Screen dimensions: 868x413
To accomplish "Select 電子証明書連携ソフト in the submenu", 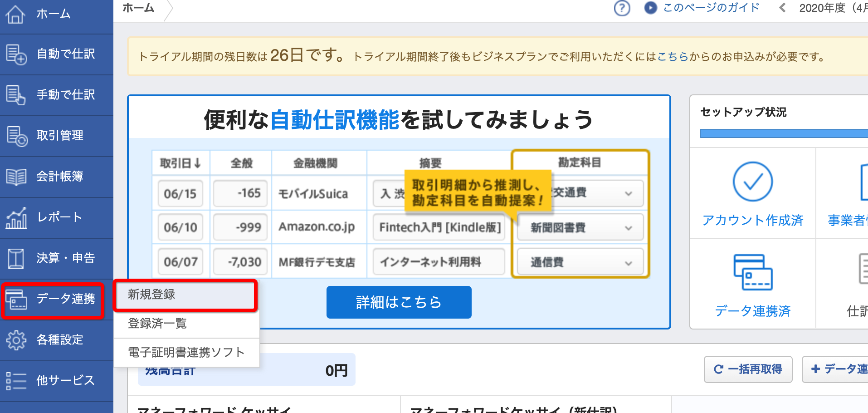I will point(186,353).
